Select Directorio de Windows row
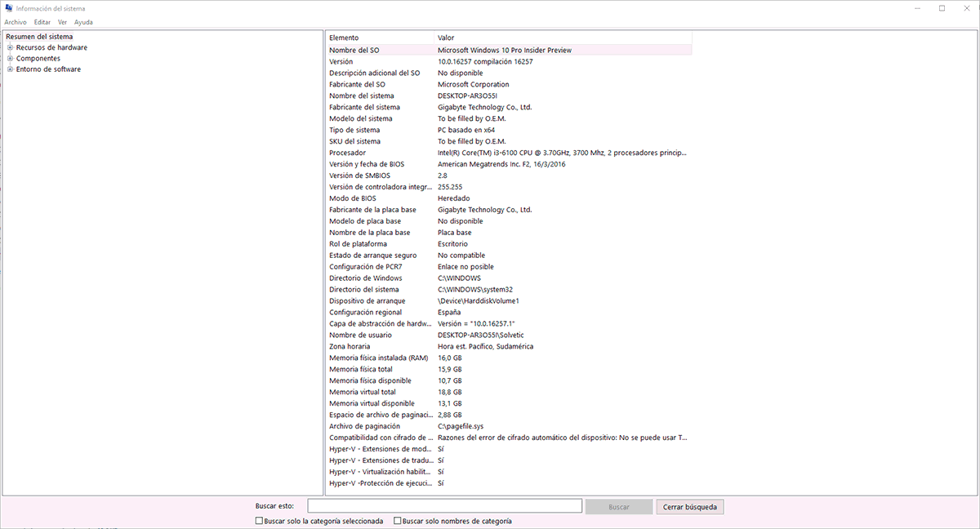 point(509,278)
